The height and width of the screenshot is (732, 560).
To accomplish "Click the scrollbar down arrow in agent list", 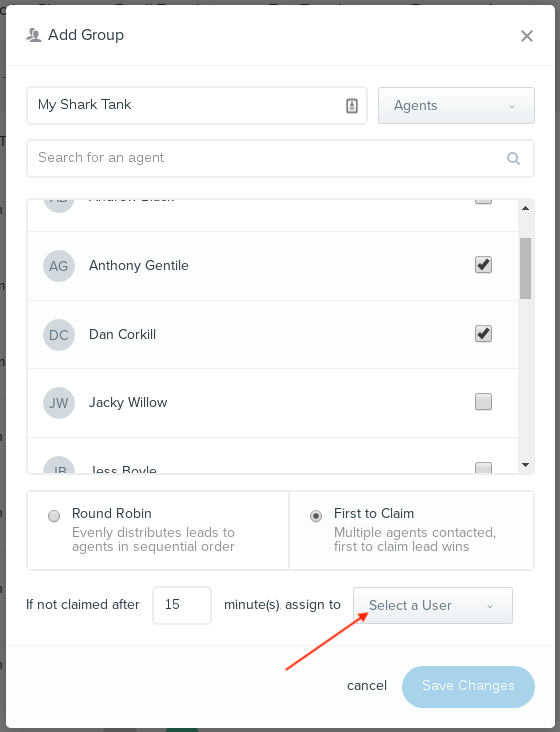I will click(525, 465).
